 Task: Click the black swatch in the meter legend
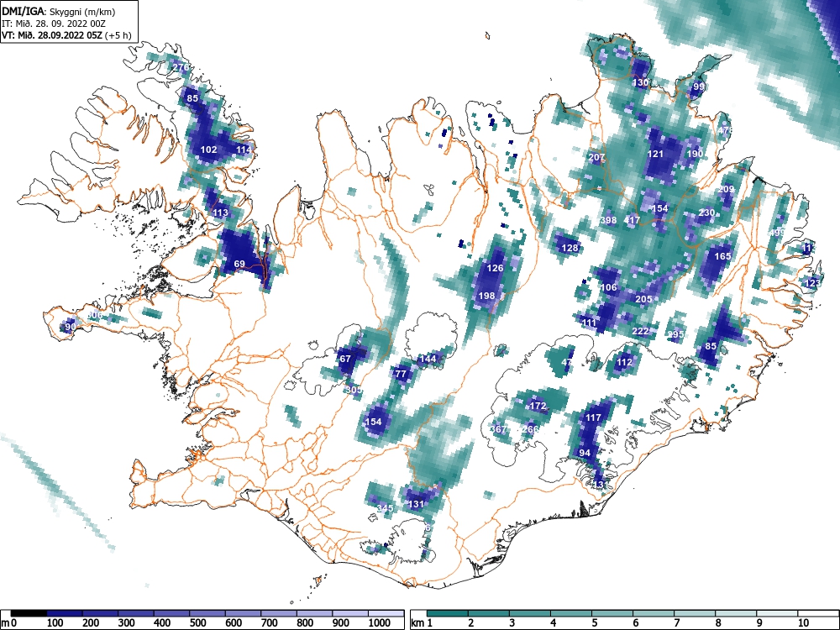click(29, 613)
